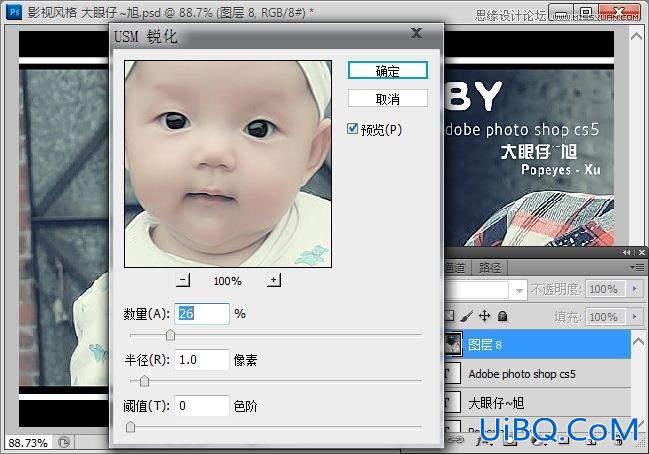Click the 填充 100% fill field
Screen dimensions: 649x454
point(604,317)
